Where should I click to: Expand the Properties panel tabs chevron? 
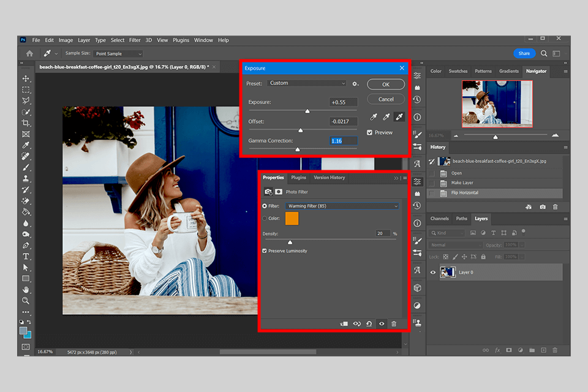pos(396,178)
